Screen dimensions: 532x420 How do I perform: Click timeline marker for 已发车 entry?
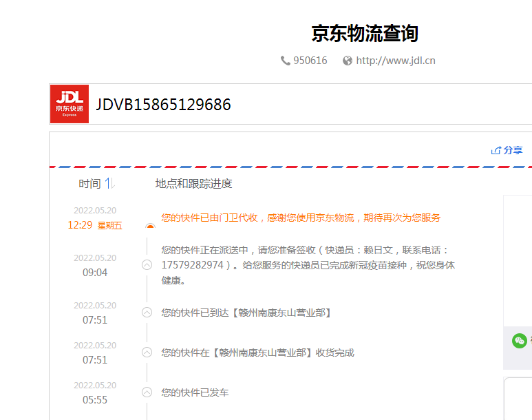[x=147, y=392]
